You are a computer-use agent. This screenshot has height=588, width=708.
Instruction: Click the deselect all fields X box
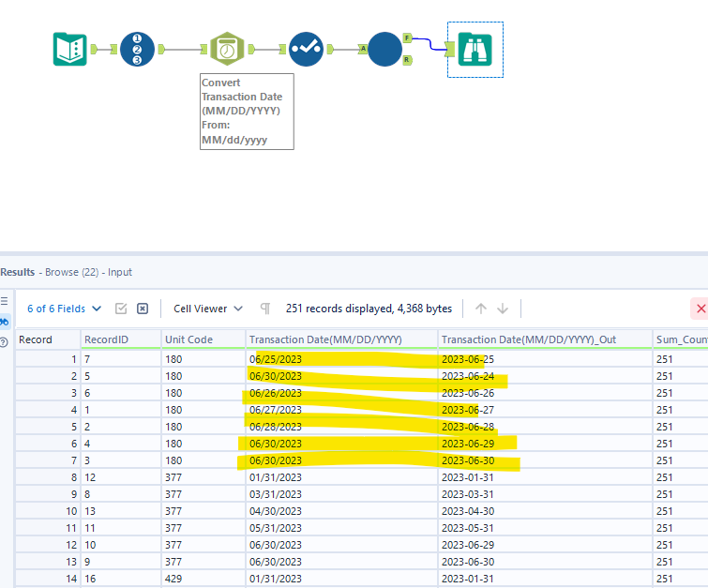pos(143,309)
